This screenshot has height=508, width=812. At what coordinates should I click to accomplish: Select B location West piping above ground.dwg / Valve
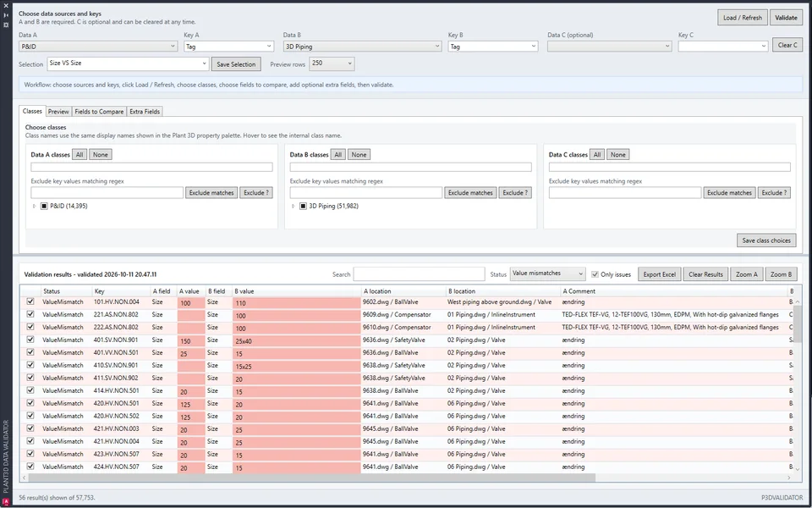[502, 301]
